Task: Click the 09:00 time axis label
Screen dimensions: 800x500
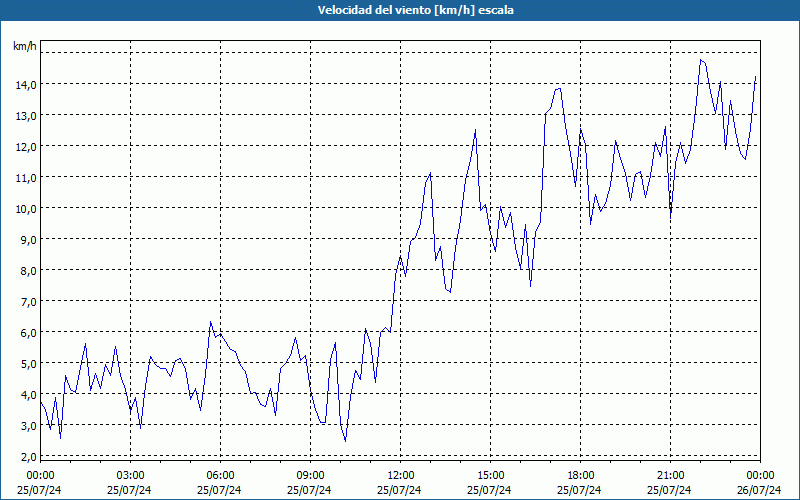Action: pos(310,476)
